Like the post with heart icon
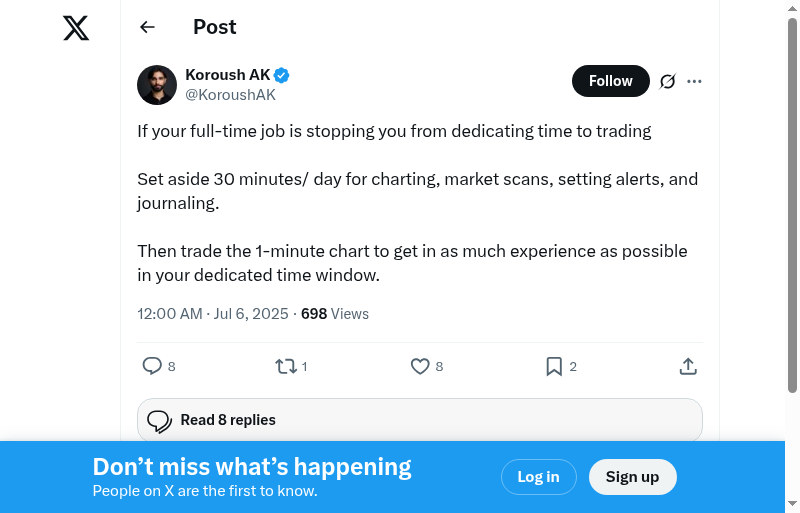 coord(420,367)
